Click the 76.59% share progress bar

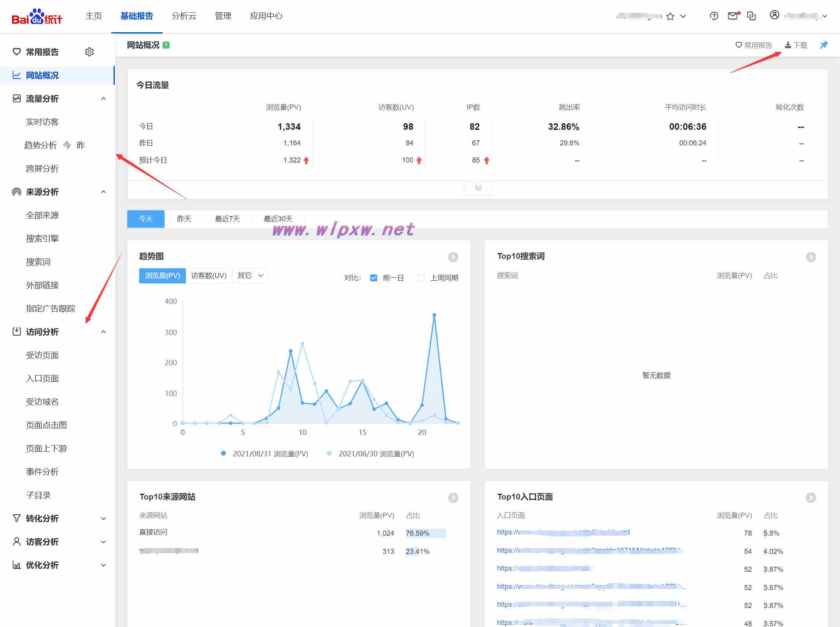coord(425,533)
